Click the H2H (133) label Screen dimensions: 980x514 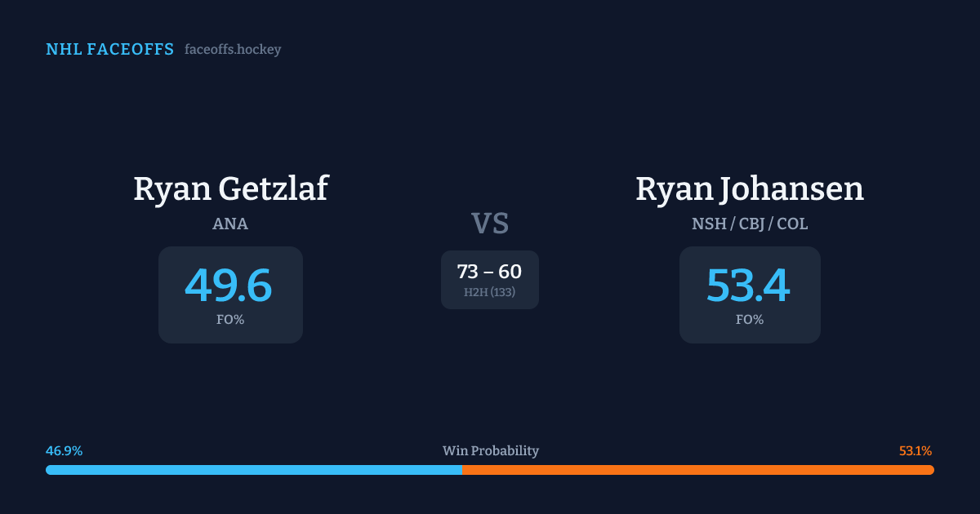(489, 292)
